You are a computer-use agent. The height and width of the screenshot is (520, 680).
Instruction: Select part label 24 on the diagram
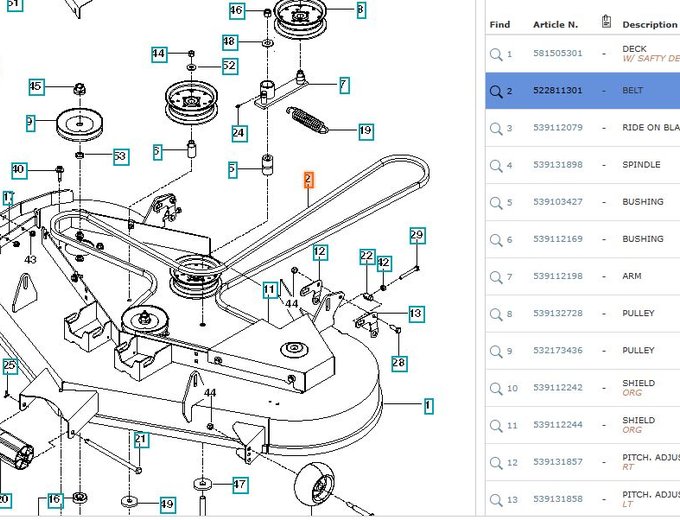pyautogui.click(x=239, y=133)
